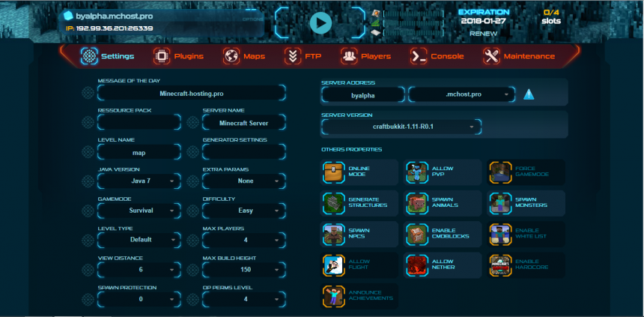Click the Settings tab icon
The image size is (644, 317).
[89, 56]
